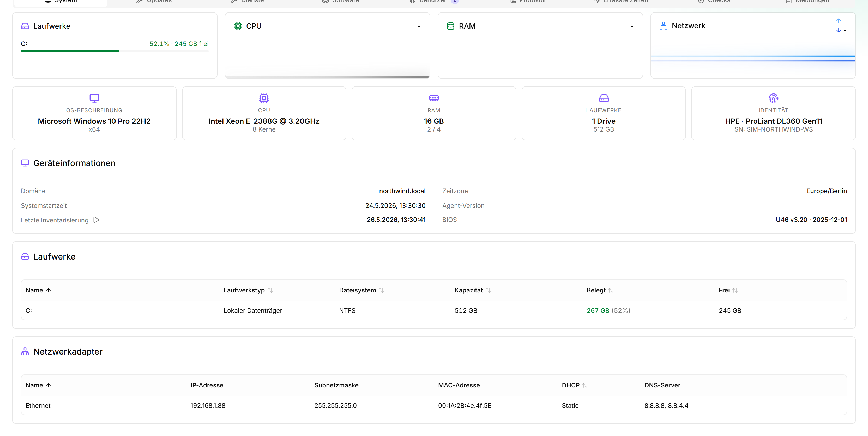Viewport: 868px width, 436px height.
Task: Click Systemstartzeit value 24.5.2026, 13:30:30
Action: (x=395, y=206)
